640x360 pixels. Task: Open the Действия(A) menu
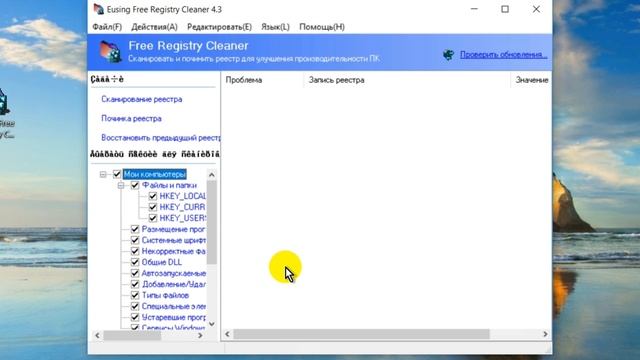154,27
